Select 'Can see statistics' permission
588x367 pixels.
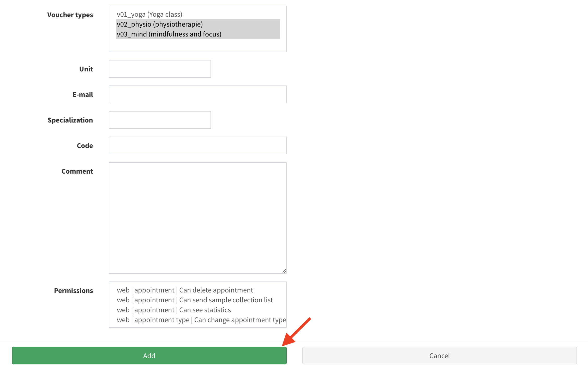coord(174,310)
